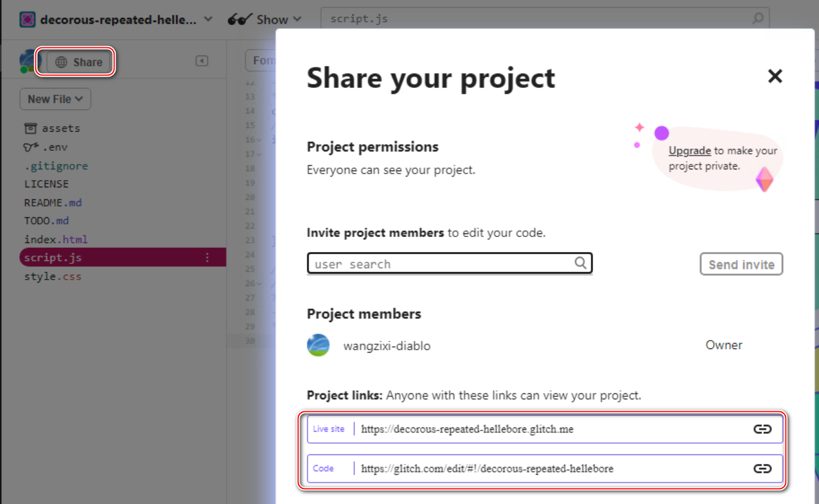Open the Show preview dropdown
The width and height of the screenshot is (819, 504).
(264, 20)
